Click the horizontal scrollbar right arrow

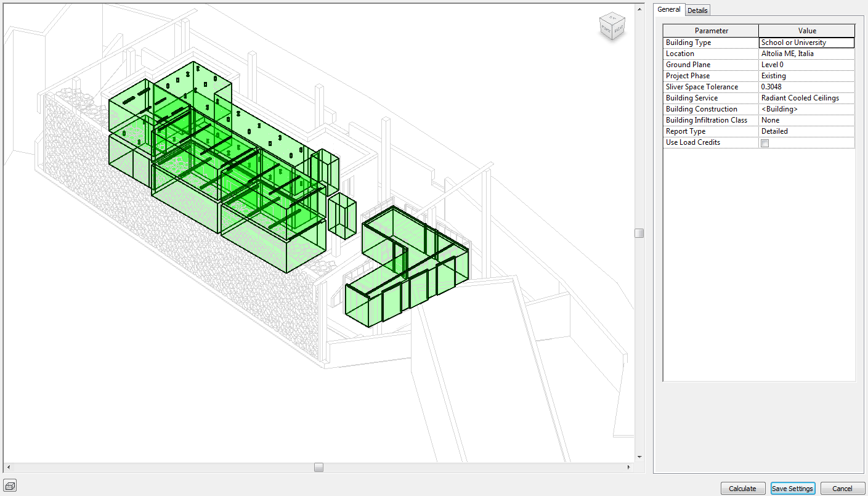pos(630,468)
